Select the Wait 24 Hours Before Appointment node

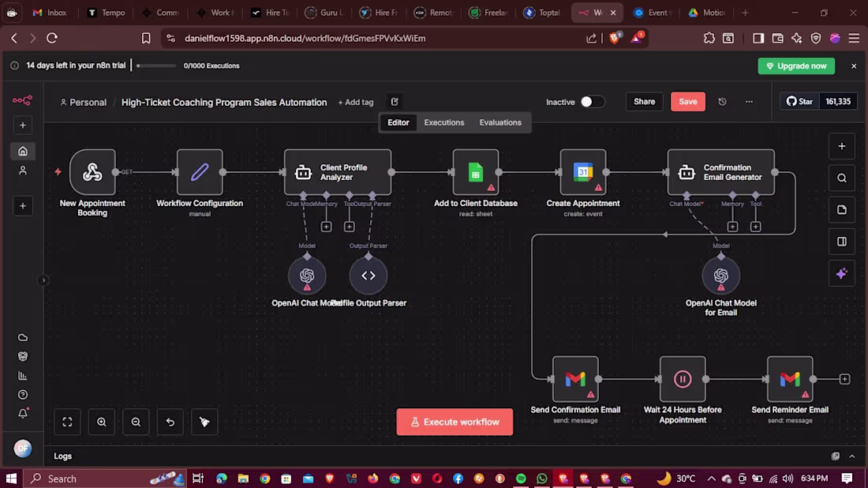683,379
